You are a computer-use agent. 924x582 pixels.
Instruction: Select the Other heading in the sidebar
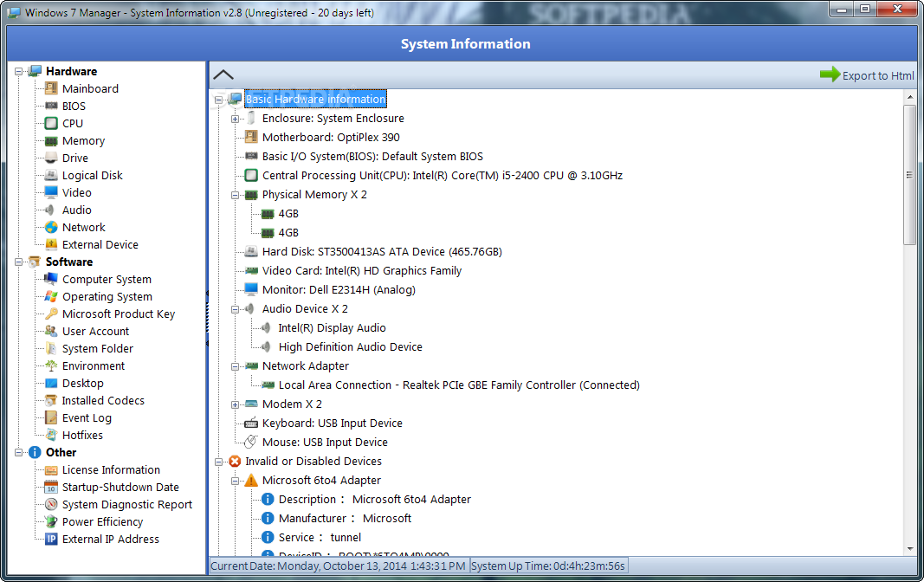(61, 452)
